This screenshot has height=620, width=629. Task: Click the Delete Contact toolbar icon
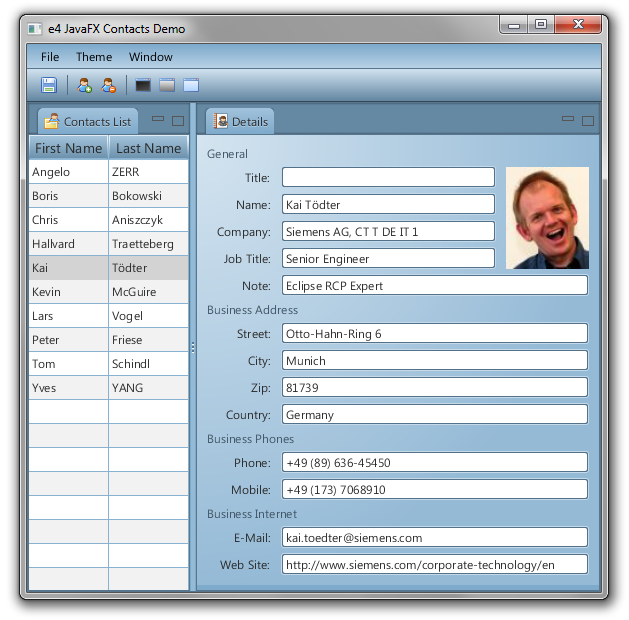[x=108, y=85]
